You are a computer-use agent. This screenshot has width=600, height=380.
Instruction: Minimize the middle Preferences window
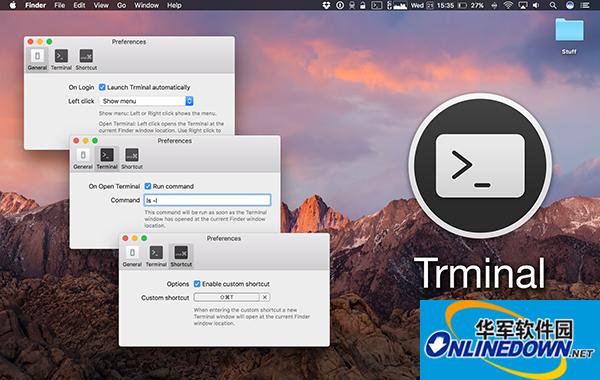tap(86, 141)
